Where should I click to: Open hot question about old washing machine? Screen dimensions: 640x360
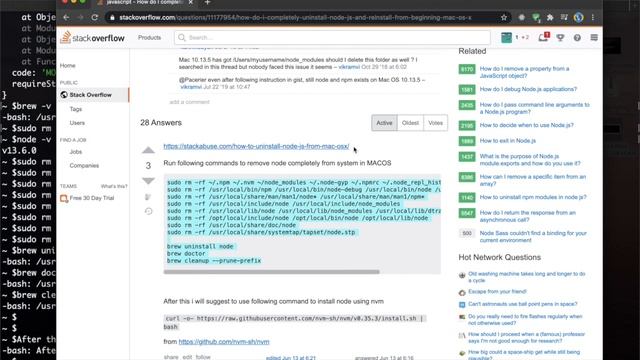pyautogui.click(x=527, y=277)
